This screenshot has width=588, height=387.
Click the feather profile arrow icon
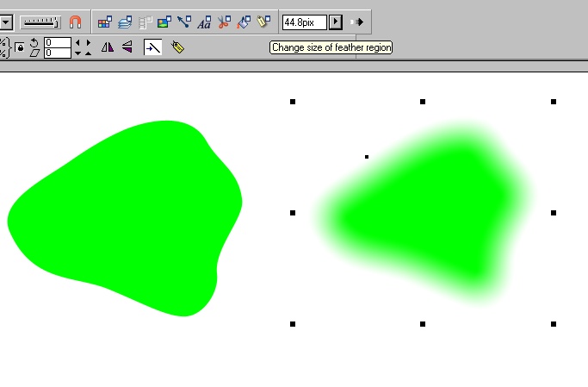[x=356, y=22]
